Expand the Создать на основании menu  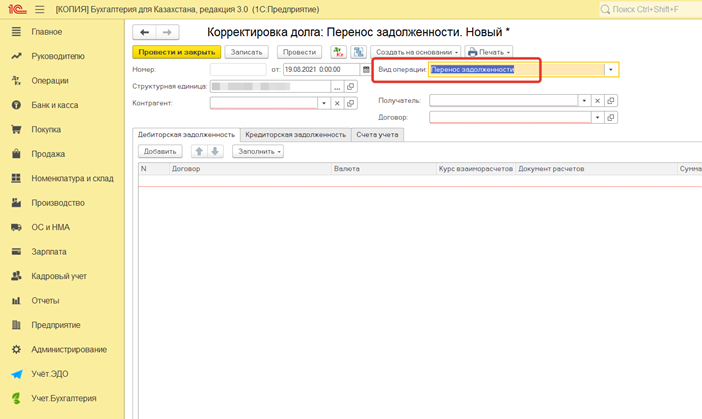coord(416,51)
